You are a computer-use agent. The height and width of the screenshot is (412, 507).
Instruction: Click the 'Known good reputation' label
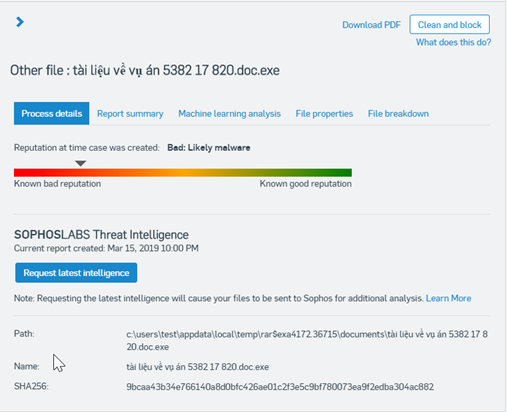306,184
